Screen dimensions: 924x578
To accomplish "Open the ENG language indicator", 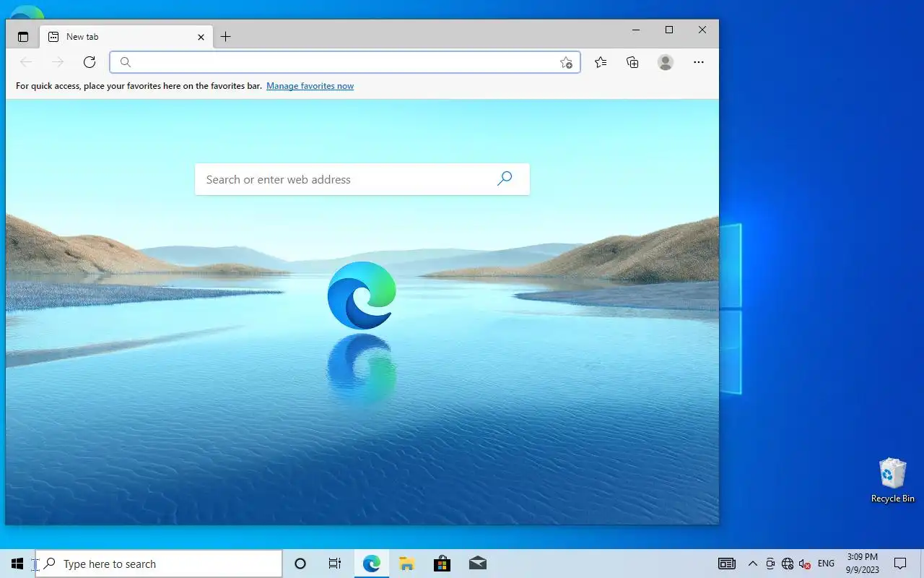I will pyautogui.click(x=826, y=564).
